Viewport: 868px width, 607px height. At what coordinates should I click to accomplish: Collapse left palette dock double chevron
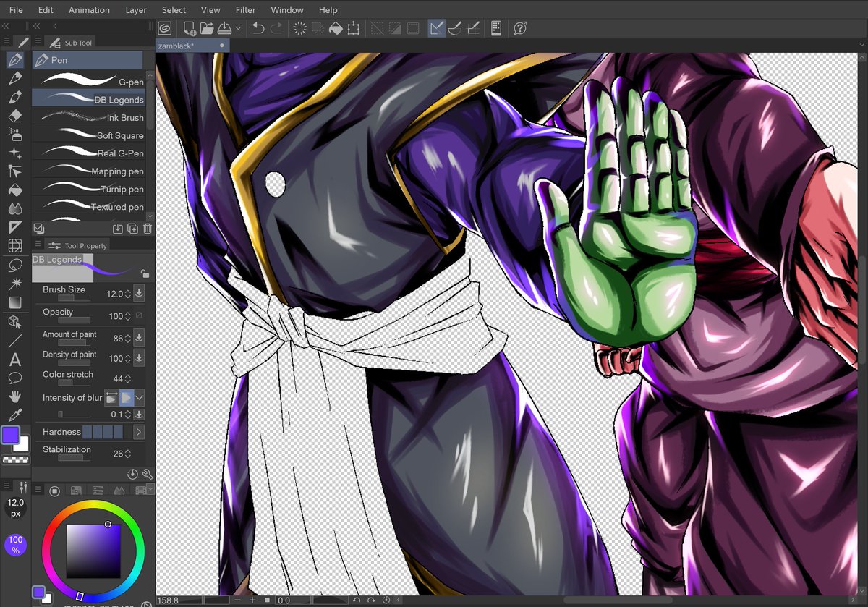click(x=6, y=26)
